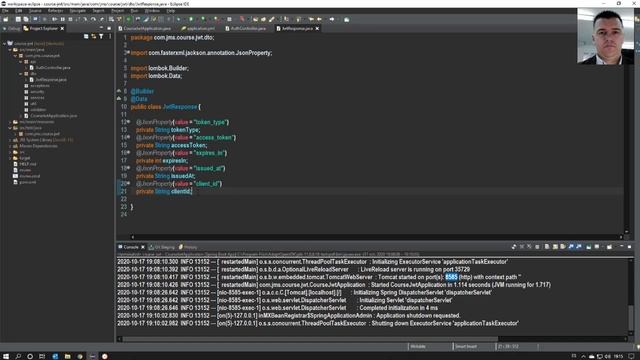Maximize the Console panel
The image size is (640, 360).
[x=629, y=247]
